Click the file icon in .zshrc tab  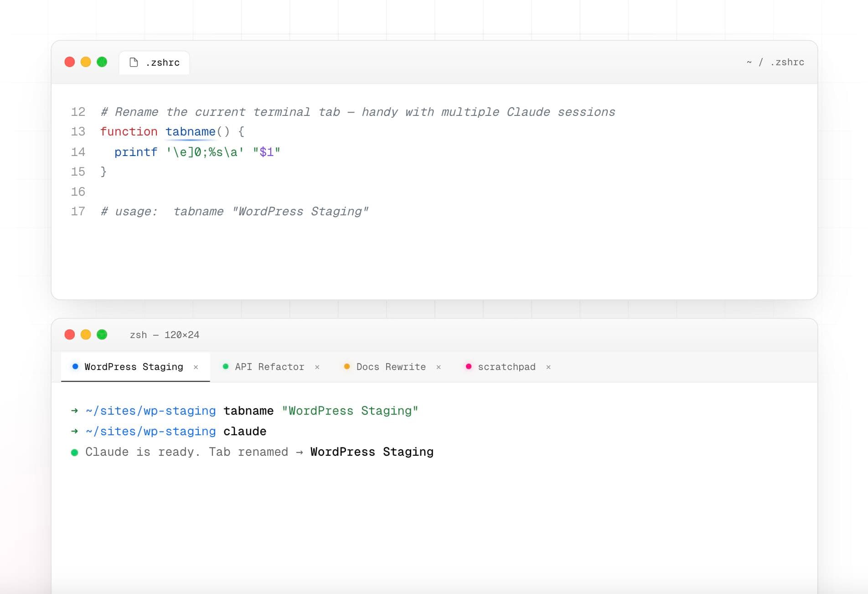tap(134, 63)
